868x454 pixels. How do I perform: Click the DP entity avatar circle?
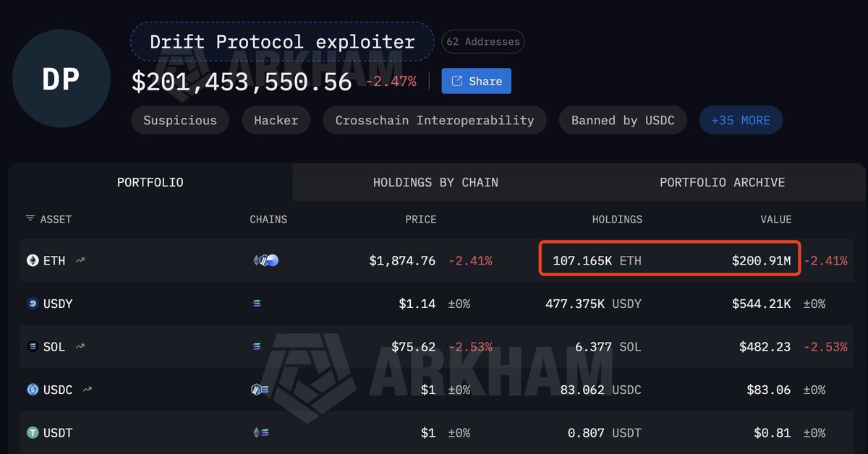click(61, 79)
